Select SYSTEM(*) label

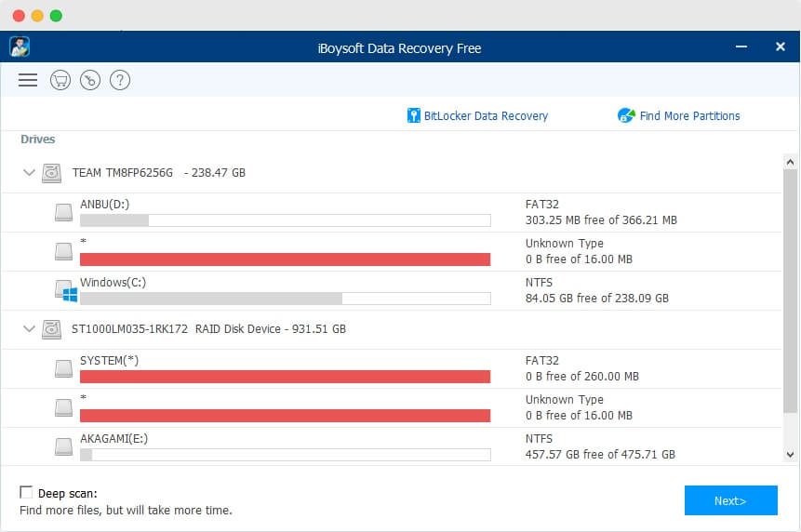click(110, 361)
